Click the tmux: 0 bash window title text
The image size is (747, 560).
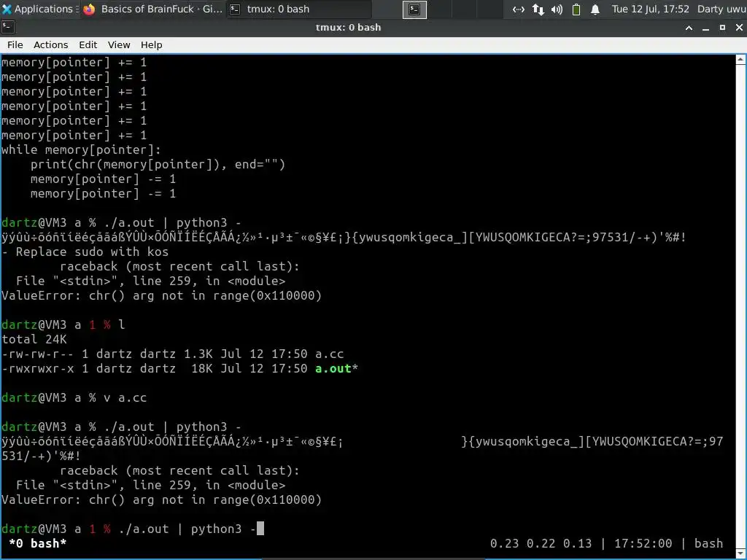coord(348,28)
